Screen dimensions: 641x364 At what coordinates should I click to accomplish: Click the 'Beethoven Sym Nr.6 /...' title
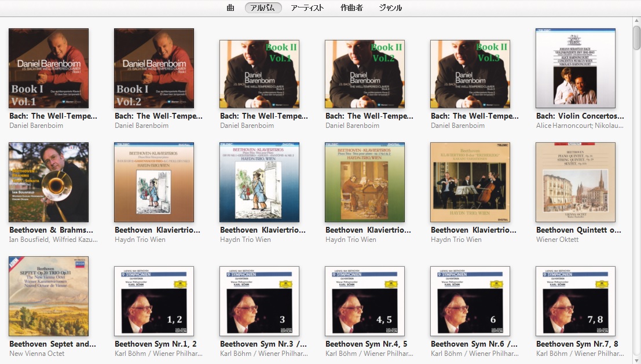474,344
